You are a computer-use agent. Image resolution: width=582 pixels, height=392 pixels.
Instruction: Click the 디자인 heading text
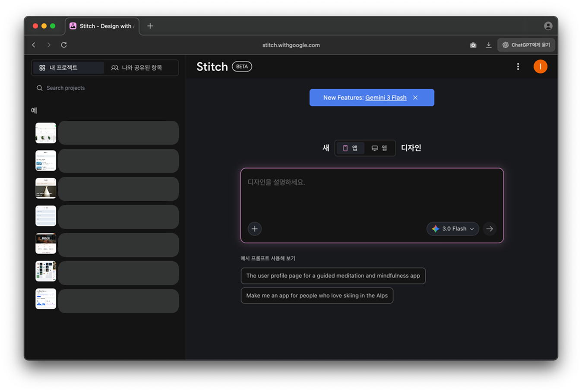click(411, 148)
